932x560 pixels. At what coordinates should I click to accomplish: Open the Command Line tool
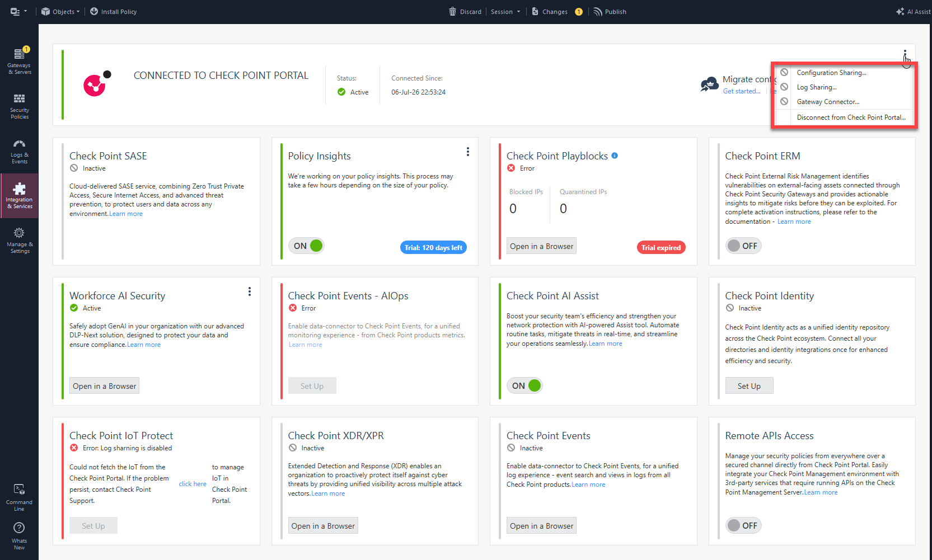coord(19,497)
